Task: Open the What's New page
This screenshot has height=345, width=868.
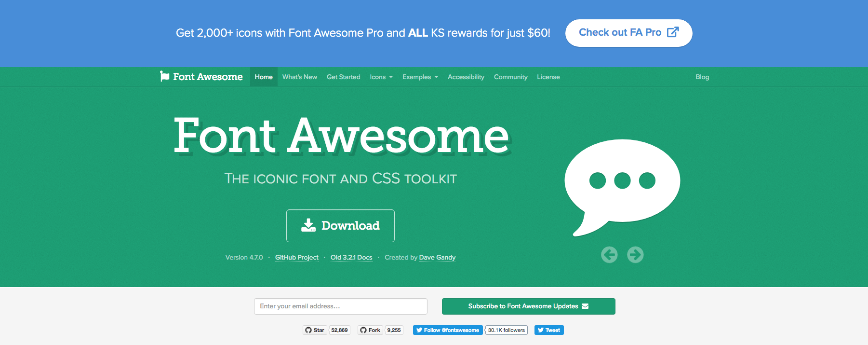Action: tap(300, 77)
